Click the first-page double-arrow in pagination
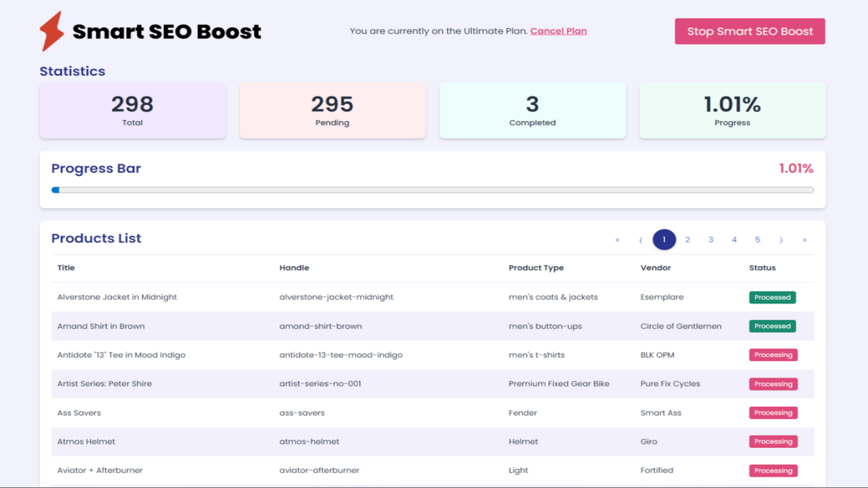 [616, 239]
